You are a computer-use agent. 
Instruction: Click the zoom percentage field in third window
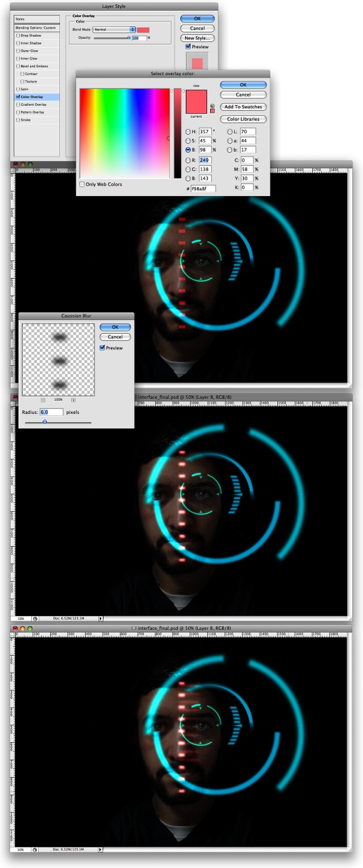(21, 849)
